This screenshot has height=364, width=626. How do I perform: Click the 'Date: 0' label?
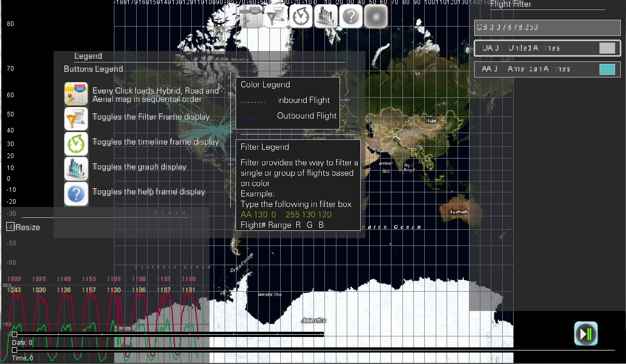22,343
